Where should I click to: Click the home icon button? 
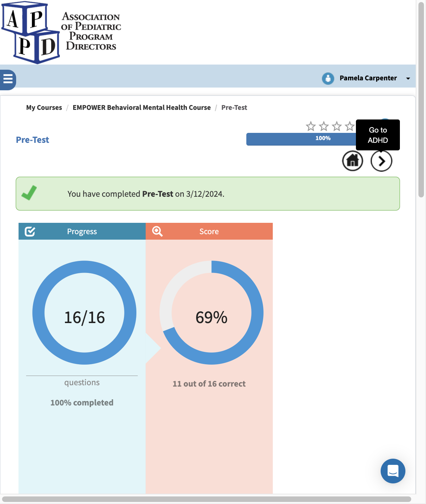point(352,161)
